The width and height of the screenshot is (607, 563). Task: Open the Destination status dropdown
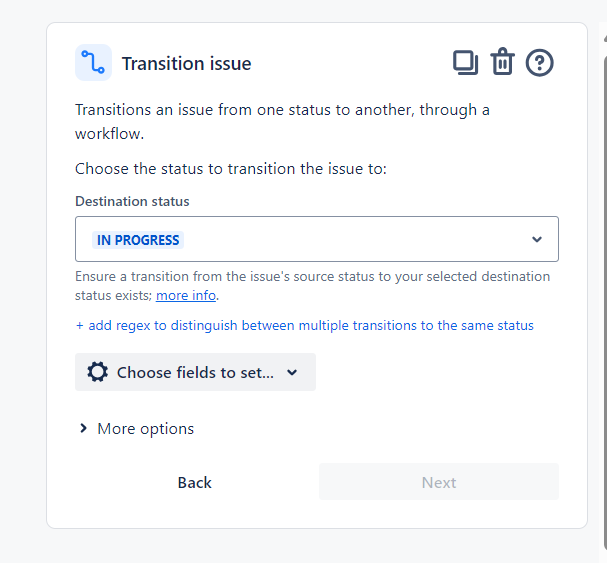click(316, 239)
